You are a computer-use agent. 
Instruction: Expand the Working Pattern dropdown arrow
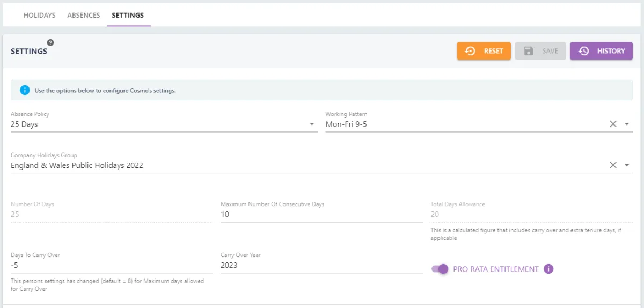click(x=627, y=124)
